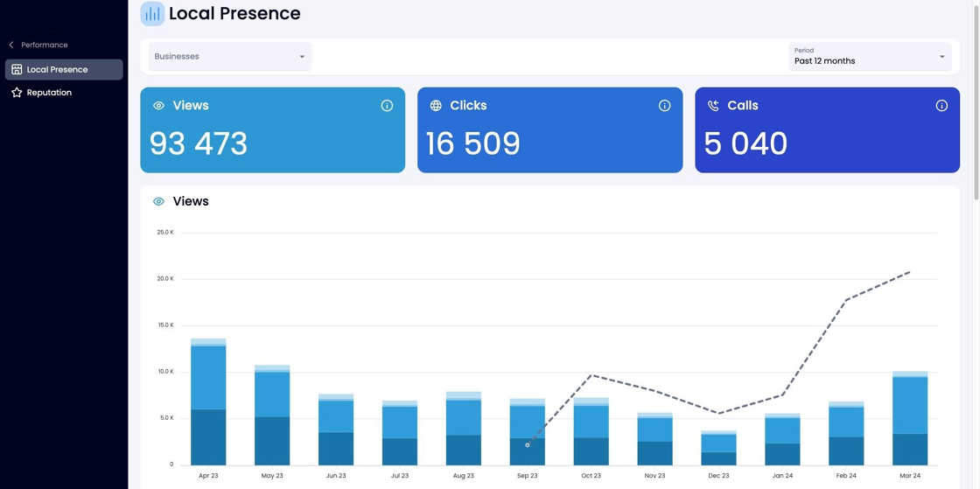980x489 pixels.
Task: Click the Aug 23 bar in chart
Action: [464, 429]
